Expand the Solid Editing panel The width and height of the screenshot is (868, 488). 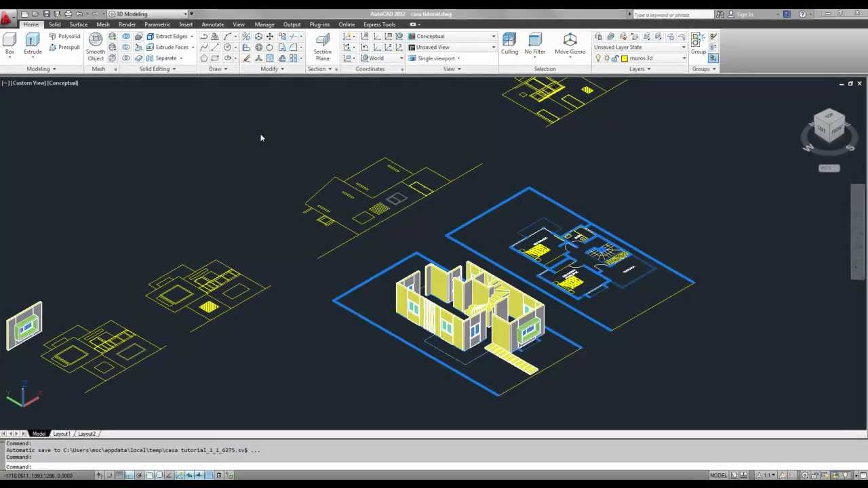click(x=158, y=69)
